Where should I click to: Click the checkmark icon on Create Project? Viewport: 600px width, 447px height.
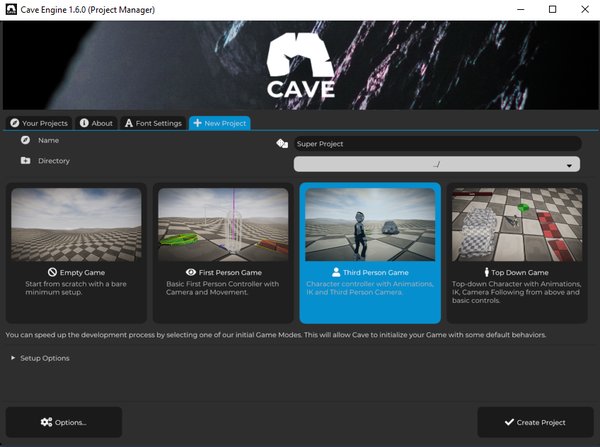click(x=509, y=422)
